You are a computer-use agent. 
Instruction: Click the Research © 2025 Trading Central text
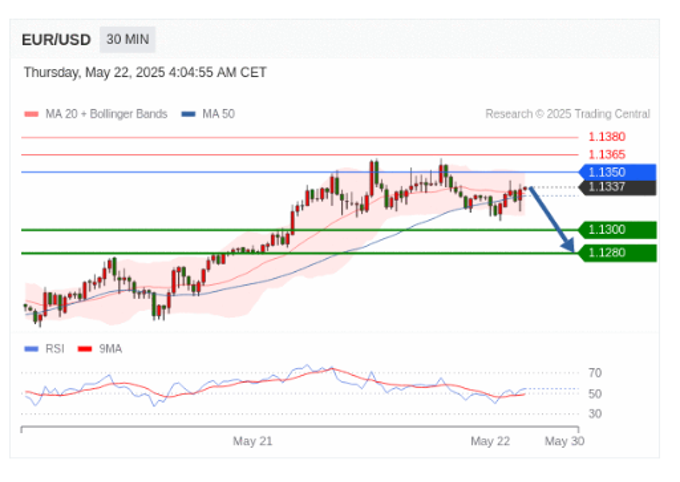(568, 114)
